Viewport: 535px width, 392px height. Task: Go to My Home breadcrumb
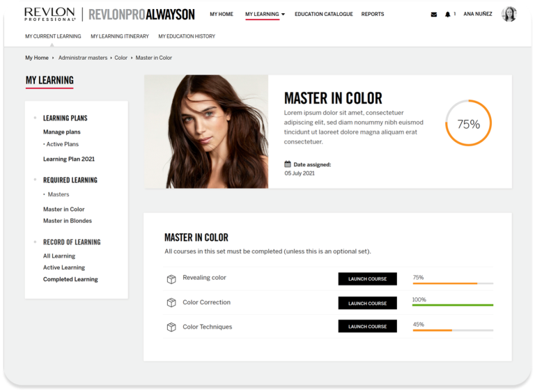[37, 58]
